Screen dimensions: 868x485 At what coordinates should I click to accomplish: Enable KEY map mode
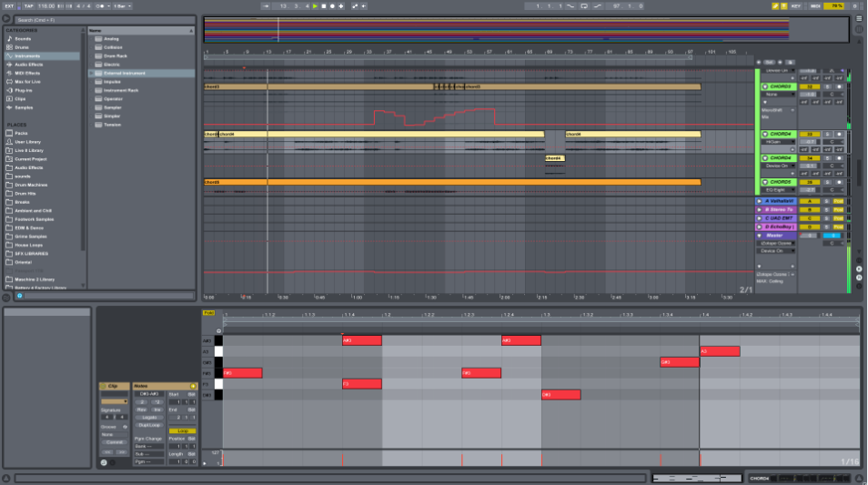pyautogui.click(x=796, y=6)
